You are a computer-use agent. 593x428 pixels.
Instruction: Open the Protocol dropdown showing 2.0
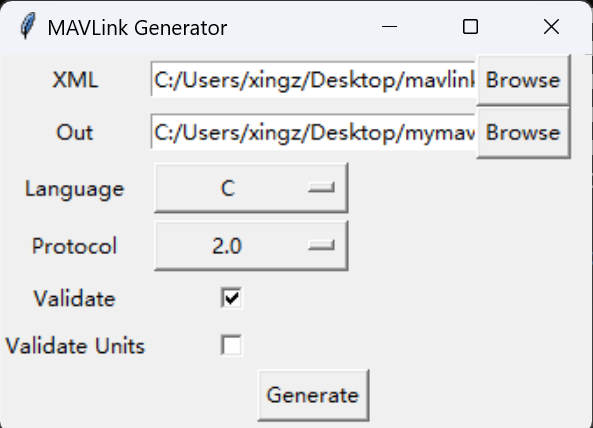pyautogui.click(x=251, y=246)
